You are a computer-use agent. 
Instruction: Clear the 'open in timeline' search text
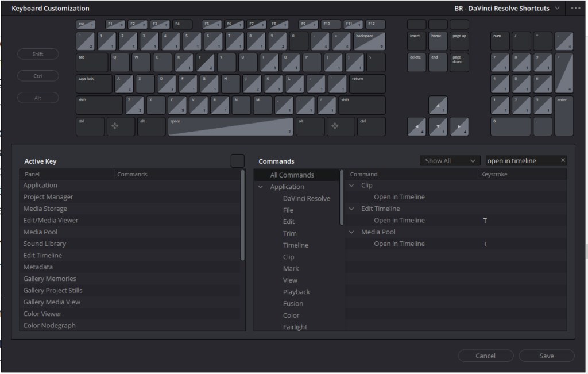563,160
